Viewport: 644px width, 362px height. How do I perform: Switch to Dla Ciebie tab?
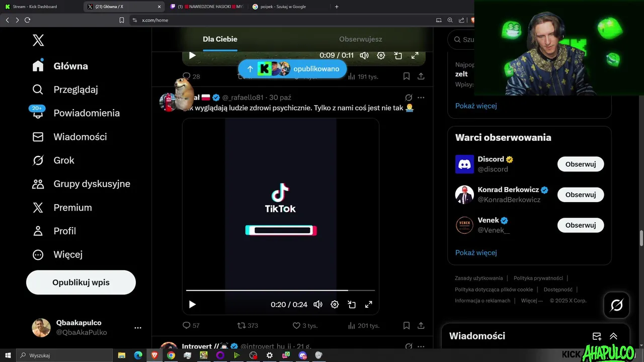220,39
